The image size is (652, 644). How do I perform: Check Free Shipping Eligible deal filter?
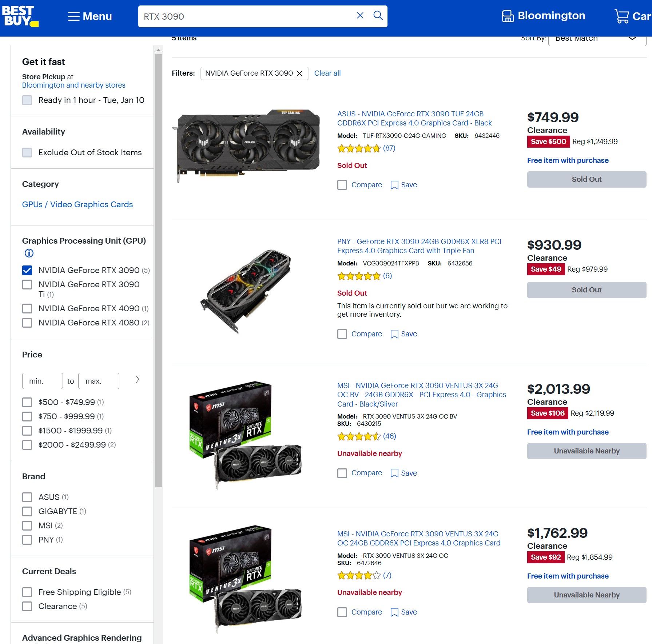(27, 592)
